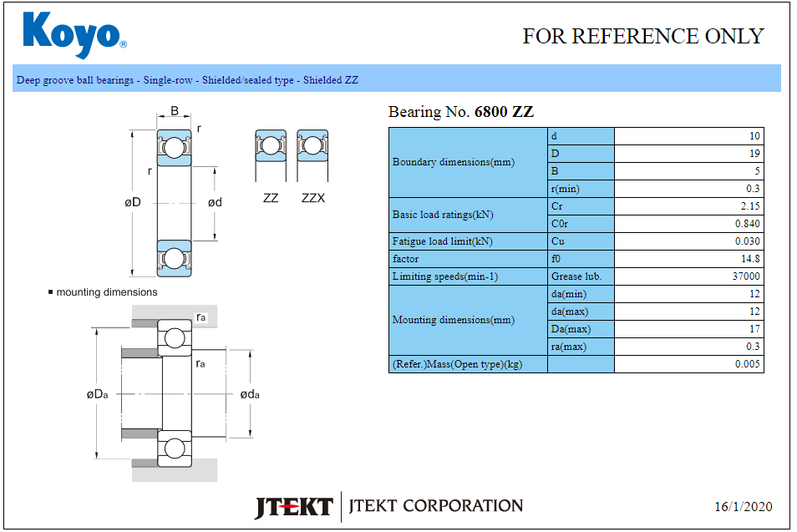Click the main bearing cross-section diagram
The width and height of the screenshot is (797, 532).
click(x=174, y=203)
